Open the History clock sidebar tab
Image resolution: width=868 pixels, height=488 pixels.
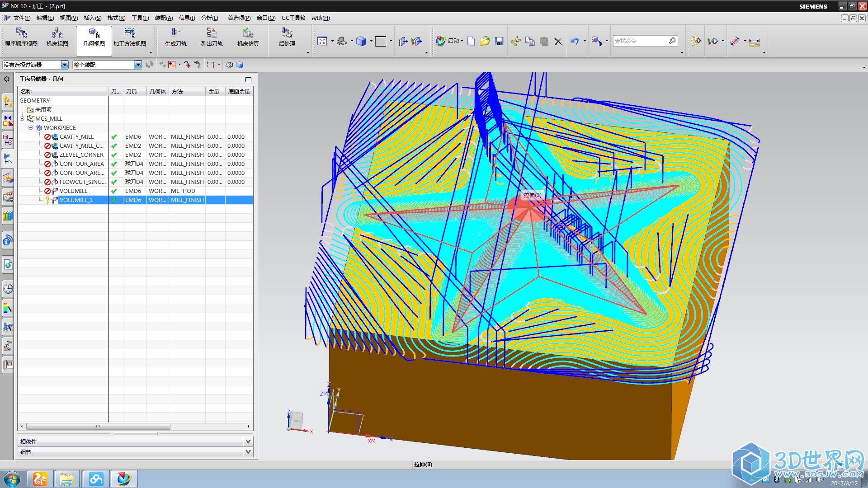8,289
